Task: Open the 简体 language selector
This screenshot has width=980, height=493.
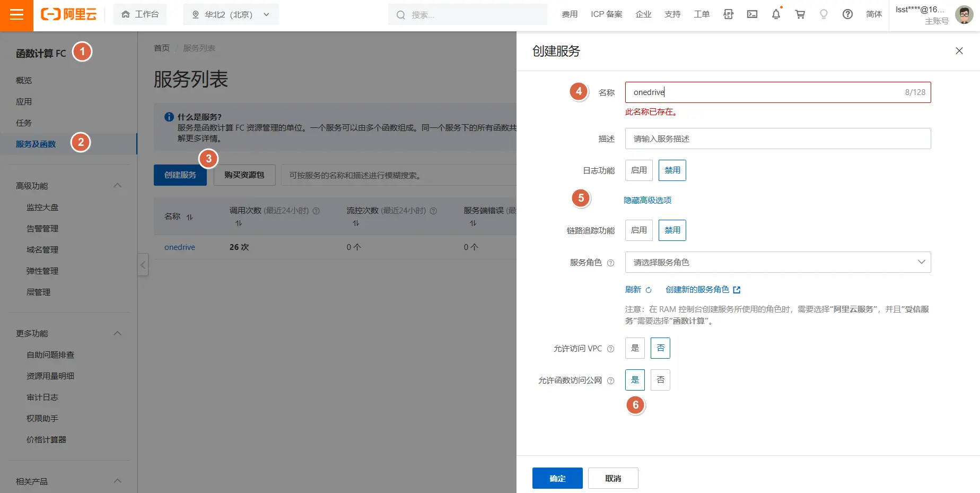Action: pos(874,14)
